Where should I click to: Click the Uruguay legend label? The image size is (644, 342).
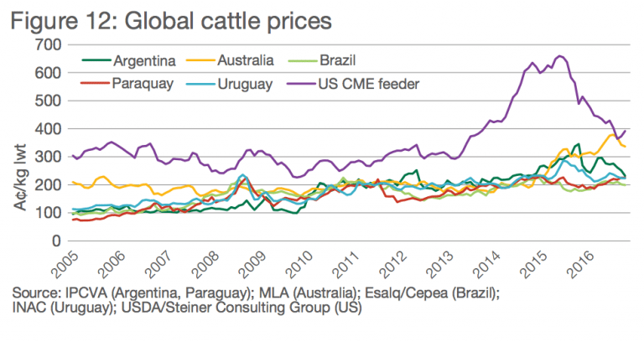pos(245,85)
